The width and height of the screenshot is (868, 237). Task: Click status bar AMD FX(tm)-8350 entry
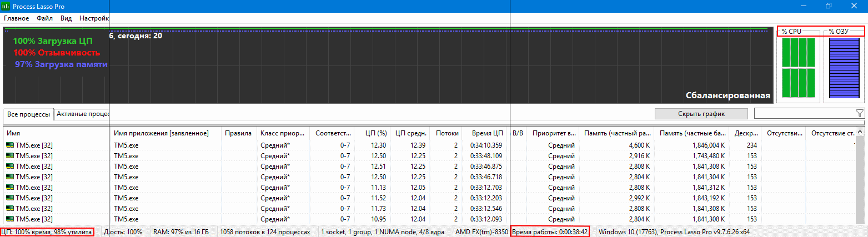481,231
